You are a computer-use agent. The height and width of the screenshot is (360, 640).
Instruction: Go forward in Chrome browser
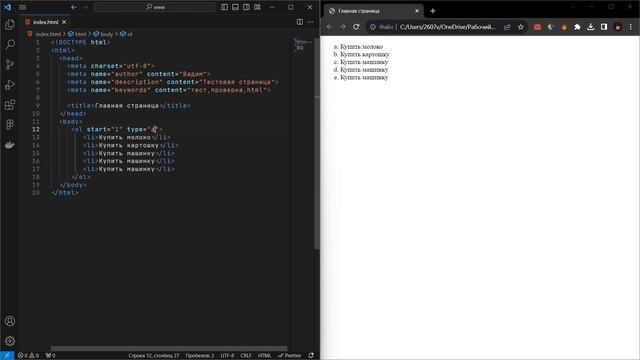(343, 27)
